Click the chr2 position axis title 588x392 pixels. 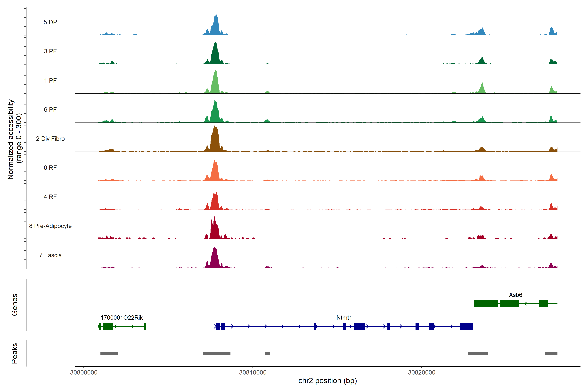click(327, 381)
